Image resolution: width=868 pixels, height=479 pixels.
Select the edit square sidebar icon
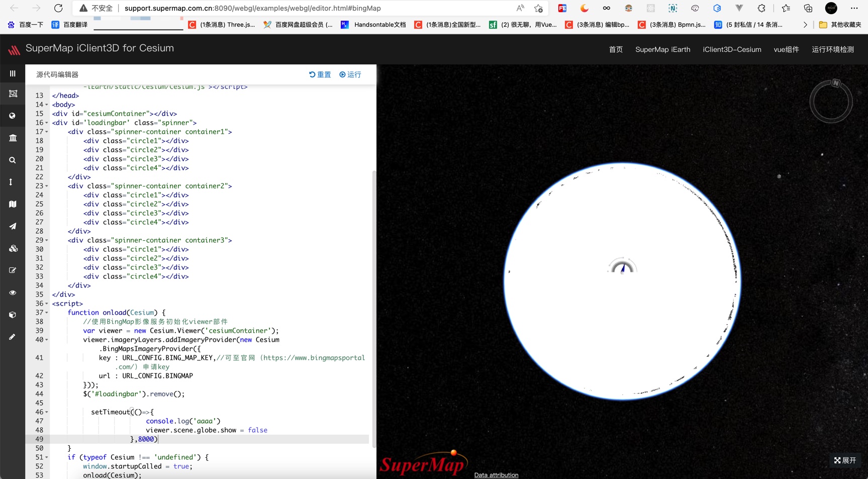coord(13,270)
